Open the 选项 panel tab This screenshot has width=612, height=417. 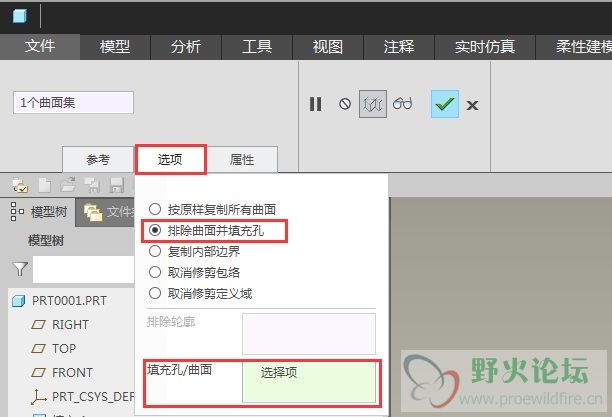(170, 159)
